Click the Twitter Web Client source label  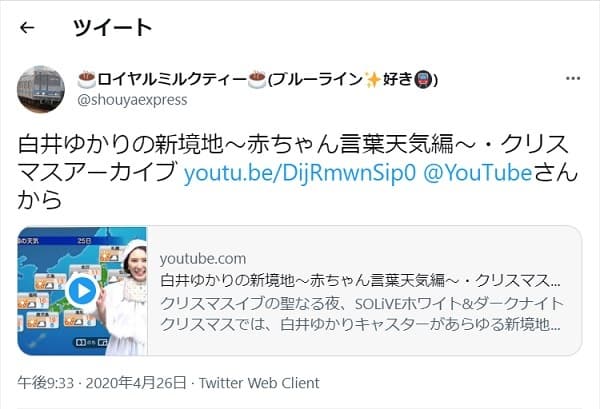[x=259, y=383]
